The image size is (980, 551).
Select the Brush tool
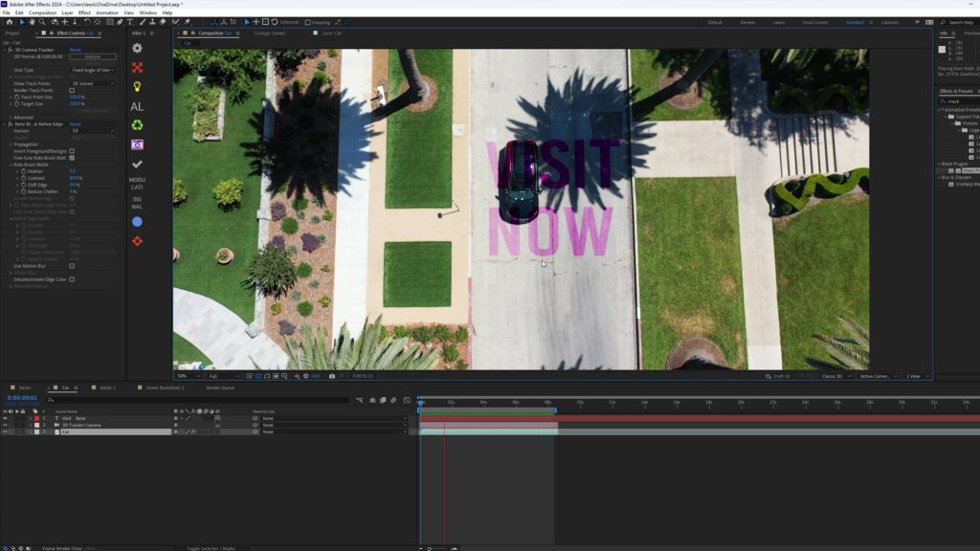coord(143,22)
